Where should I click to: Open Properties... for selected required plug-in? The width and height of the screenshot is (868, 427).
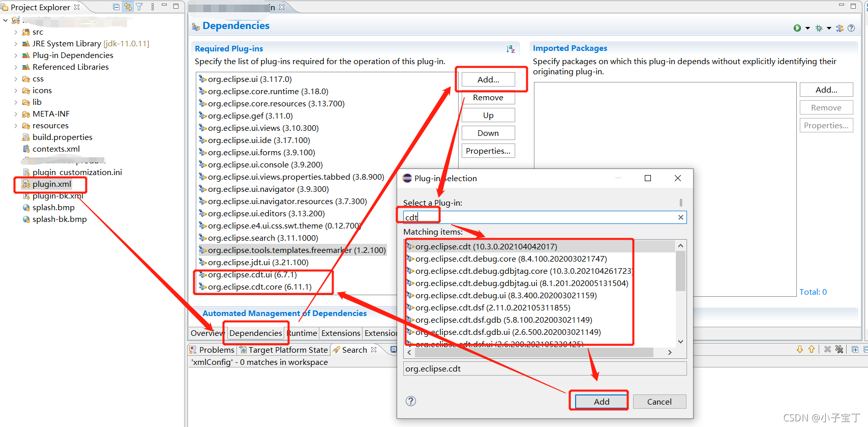tap(488, 151)
